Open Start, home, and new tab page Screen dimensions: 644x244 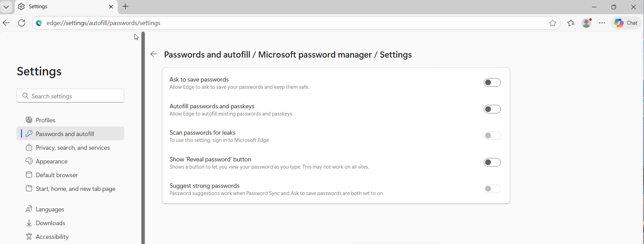(x=70, y=188)
